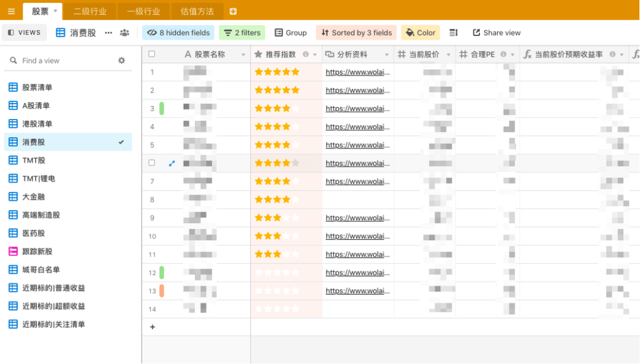The image size is (640, 364).
Task: Set fifth star in row 9 rating
Action: [x=296, y=218]
